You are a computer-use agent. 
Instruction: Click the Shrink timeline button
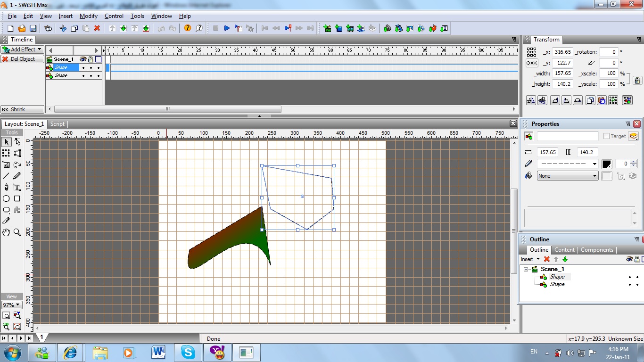click(22, 109)
